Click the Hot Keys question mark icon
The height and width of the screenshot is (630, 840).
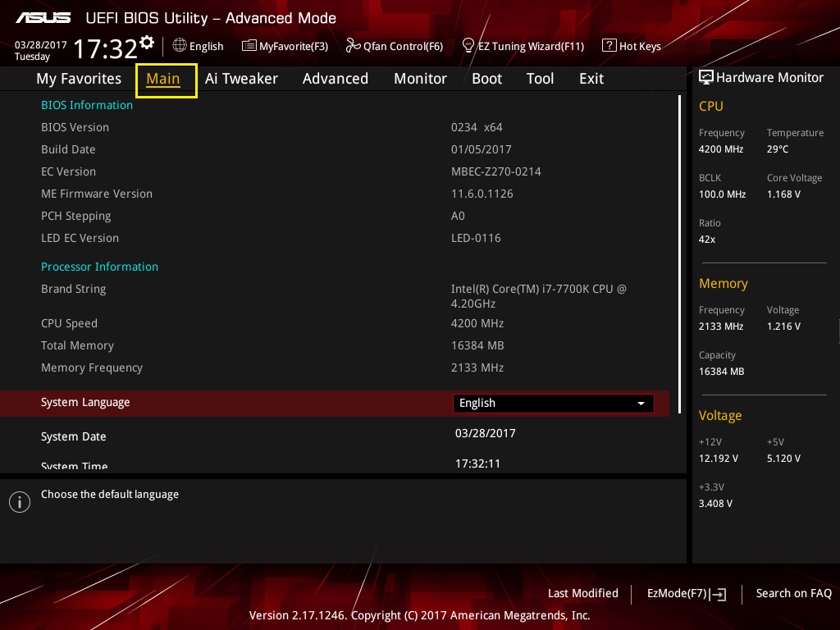(609, 46)
